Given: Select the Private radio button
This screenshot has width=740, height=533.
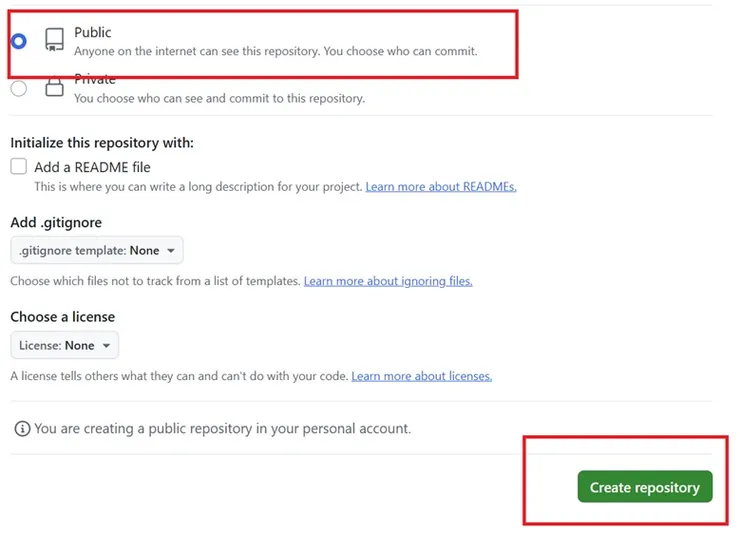Looking at the screenshot, I should click(18, 89).
